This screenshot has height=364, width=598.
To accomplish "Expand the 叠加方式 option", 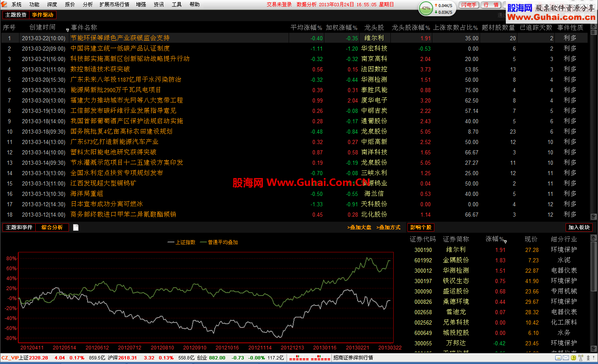I will pyautogui.click(x=388, y=227).
